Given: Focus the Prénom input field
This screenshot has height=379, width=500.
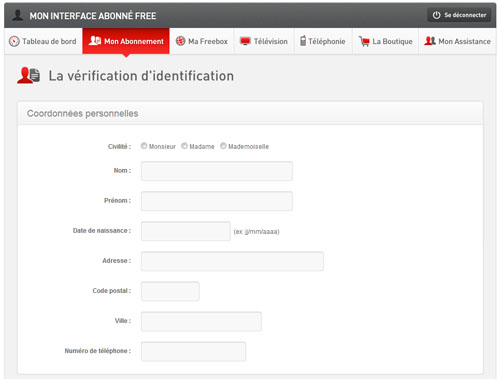Looking at the screenshot, I should tap(217, 201).
